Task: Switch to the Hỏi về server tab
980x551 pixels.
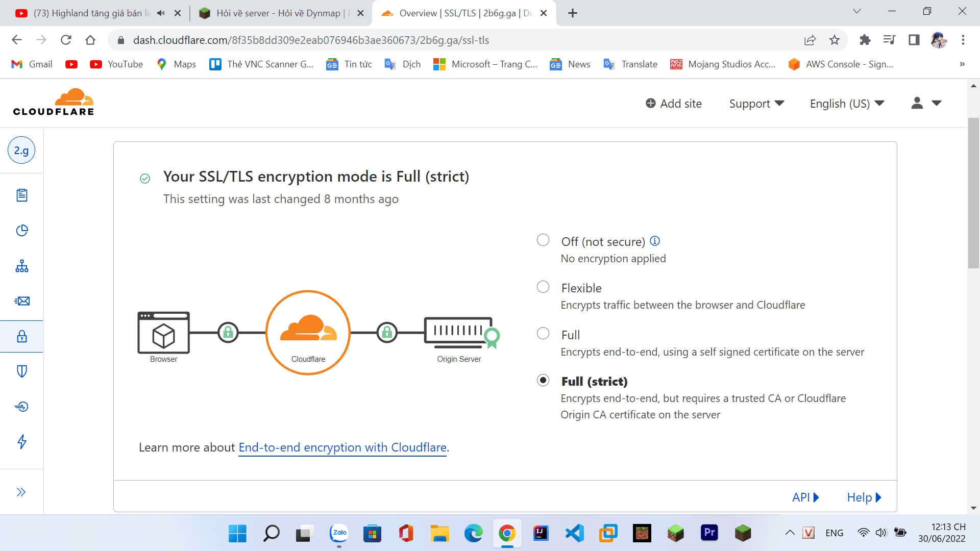Action: pos(278,13)
